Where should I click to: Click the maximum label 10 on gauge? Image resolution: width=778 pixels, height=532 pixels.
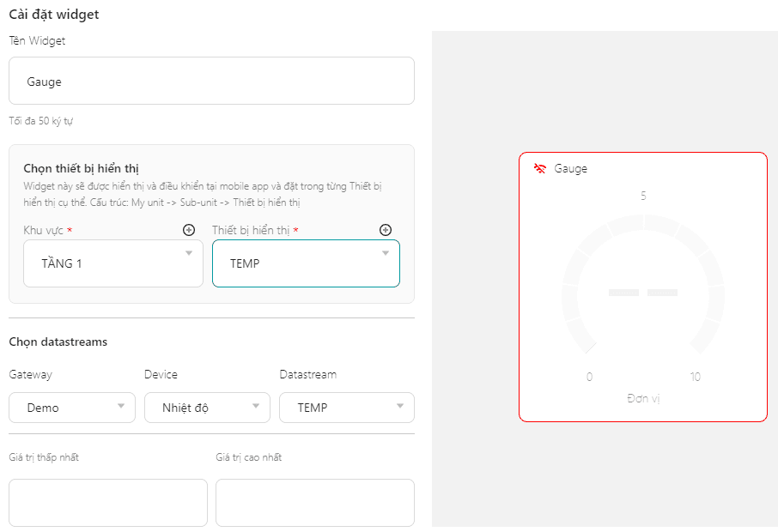(696, 377)
